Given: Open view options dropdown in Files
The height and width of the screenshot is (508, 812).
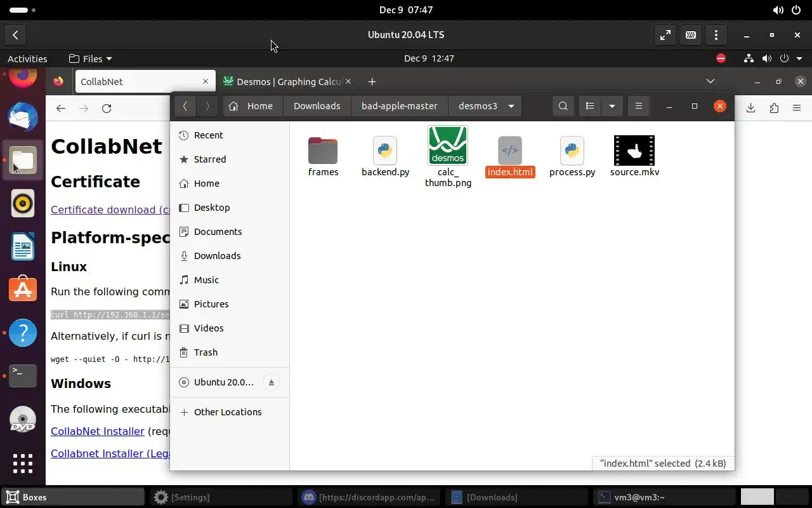Looking at the screenshot, I should [x=612, y=106].
